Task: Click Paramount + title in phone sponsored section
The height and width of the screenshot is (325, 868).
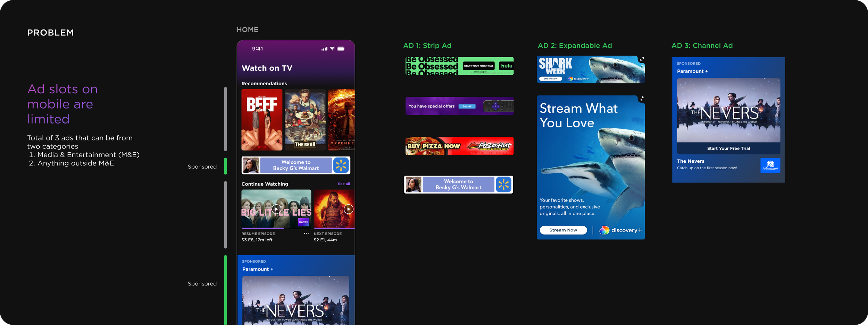Action: [x=258, y=269]
